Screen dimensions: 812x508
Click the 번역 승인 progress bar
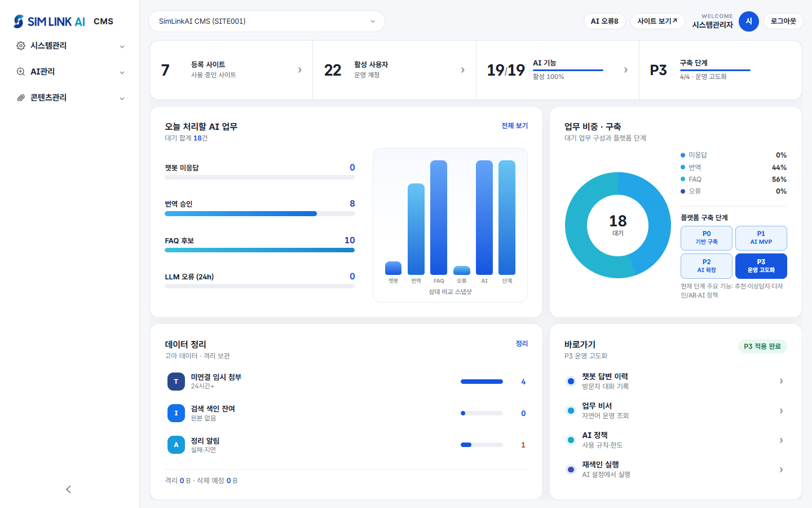(259, 214)
